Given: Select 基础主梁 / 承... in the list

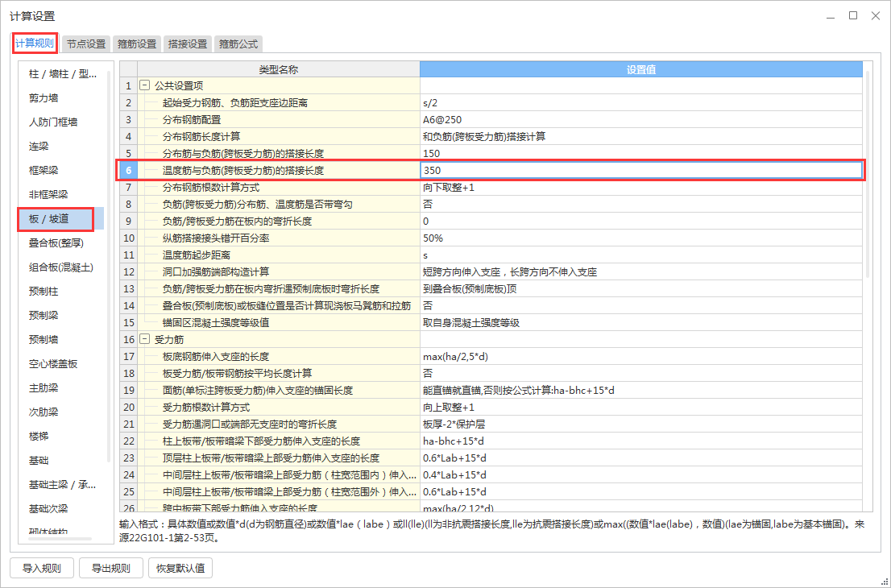Looking at the screenshot, I should 63,485.
